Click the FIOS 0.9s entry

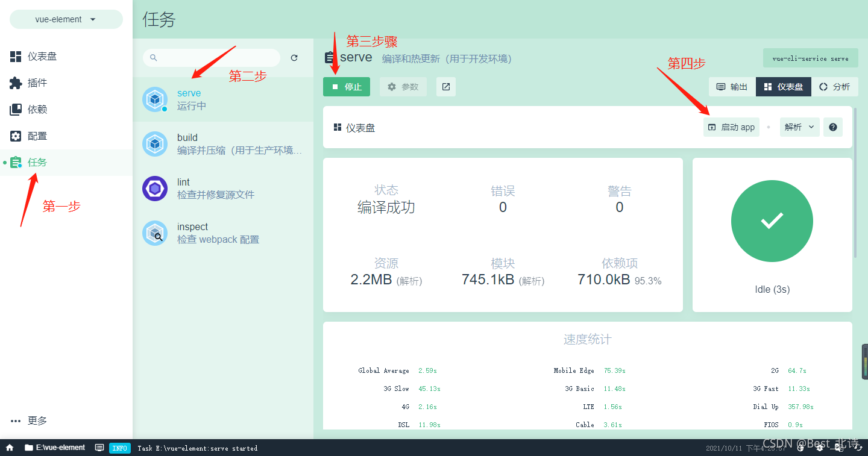783,425
